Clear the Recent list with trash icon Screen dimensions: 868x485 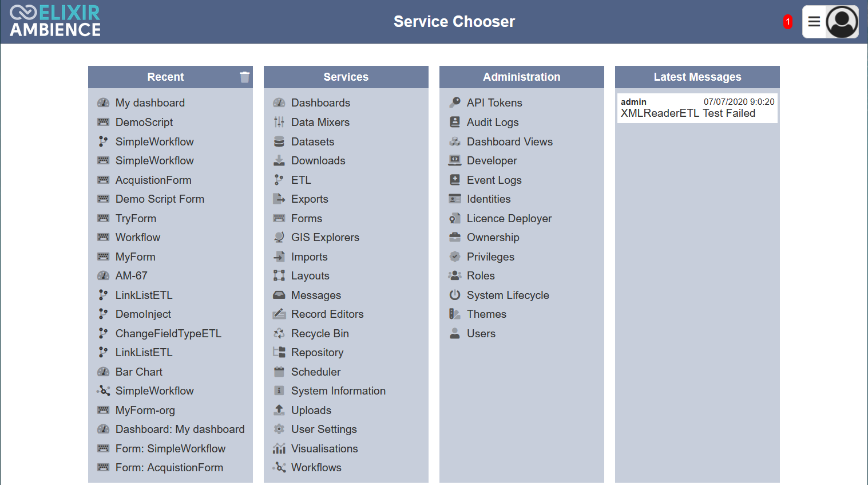244,77
